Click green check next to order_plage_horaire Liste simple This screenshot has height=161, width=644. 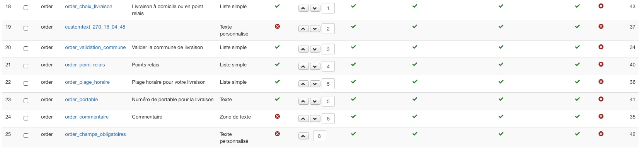point(277,82)
